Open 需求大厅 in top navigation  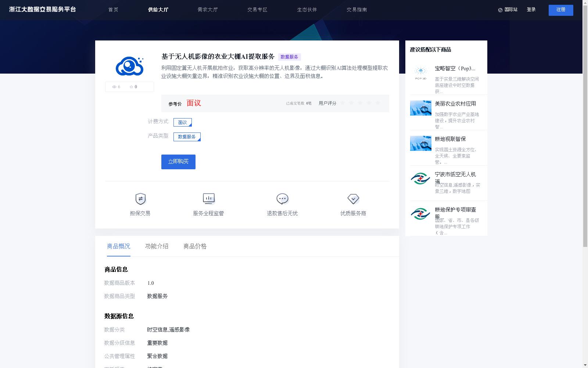[x=208, y=10]
